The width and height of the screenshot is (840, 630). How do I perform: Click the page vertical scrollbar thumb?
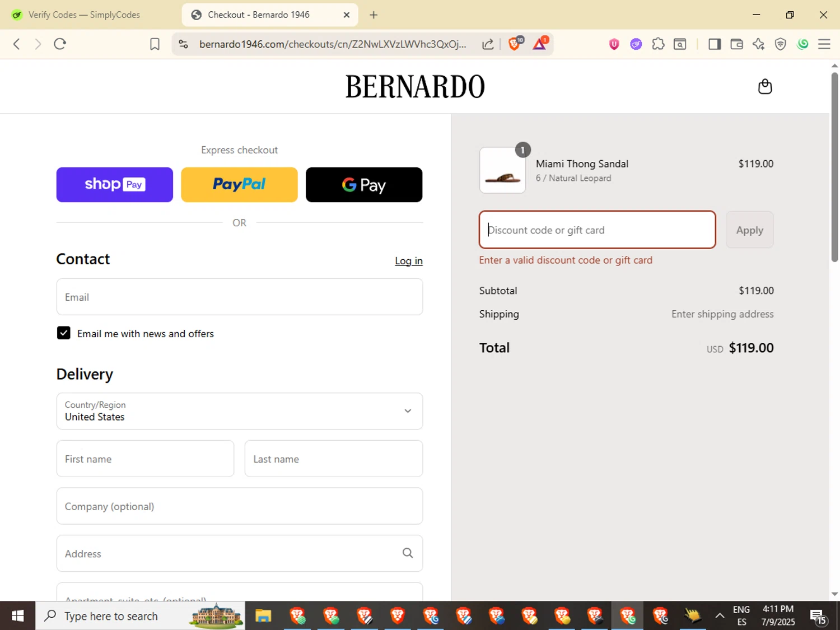pos(834,166)
